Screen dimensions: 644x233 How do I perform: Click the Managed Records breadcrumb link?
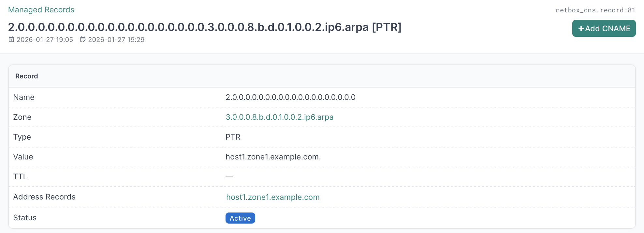click(x=41, y=10)
